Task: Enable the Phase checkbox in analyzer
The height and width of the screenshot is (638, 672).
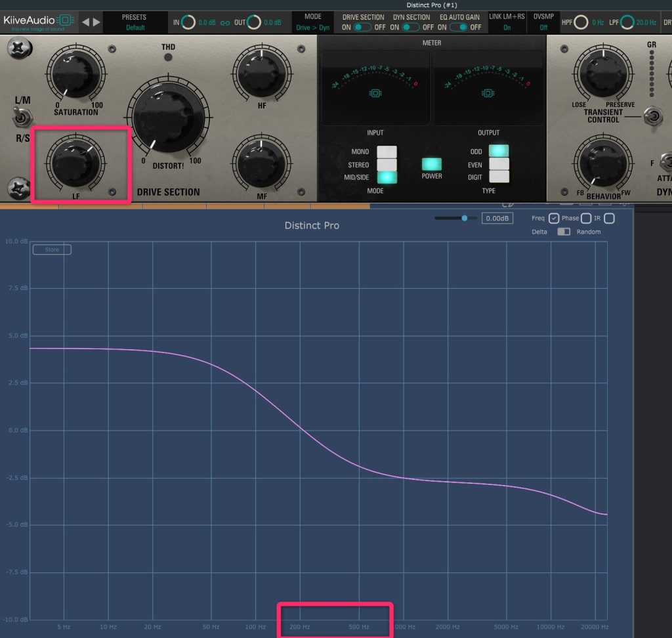Action: coord(586,218)
